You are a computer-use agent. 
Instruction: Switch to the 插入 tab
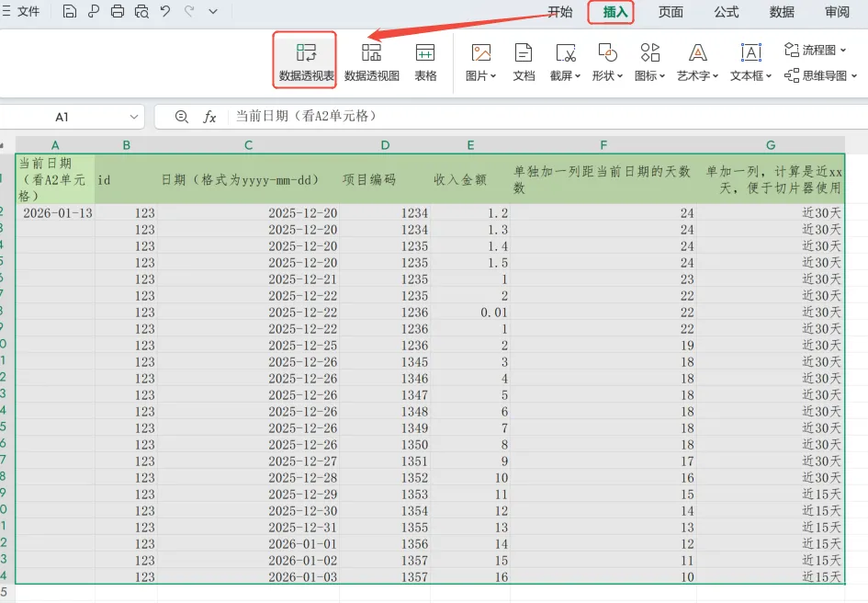(615, 12)
